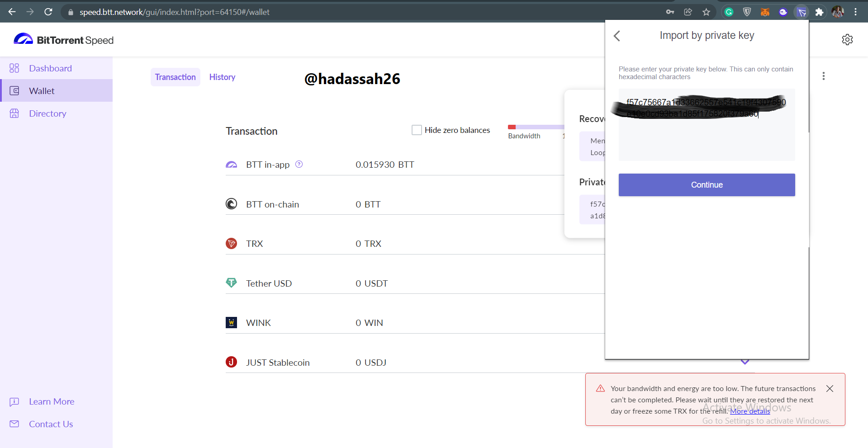The width and height of the screenshot is (868, 448).
Task: Open the Dashboard page
Action: tap(56, 68)
